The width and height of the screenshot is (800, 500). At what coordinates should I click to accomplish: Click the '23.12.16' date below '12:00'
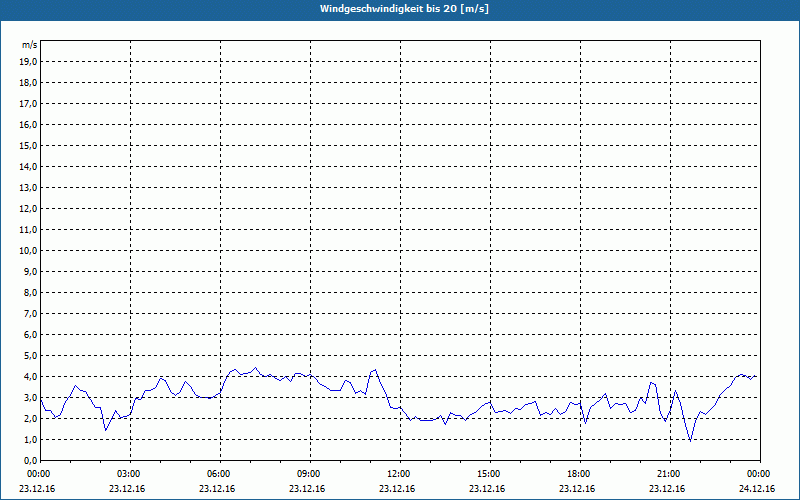pos(397,488)
